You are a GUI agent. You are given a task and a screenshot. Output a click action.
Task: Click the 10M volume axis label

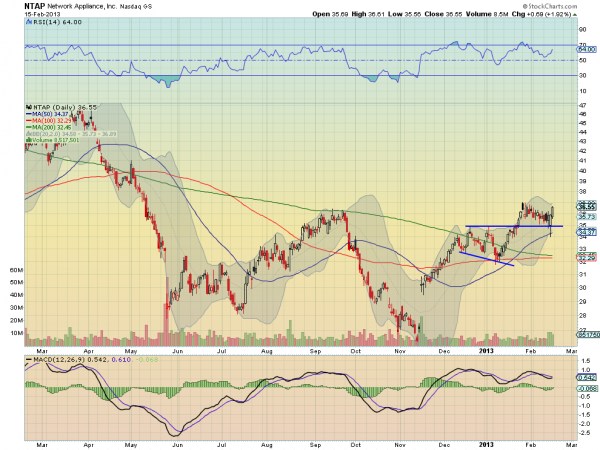pyautogui.click(x=16, y=333)
